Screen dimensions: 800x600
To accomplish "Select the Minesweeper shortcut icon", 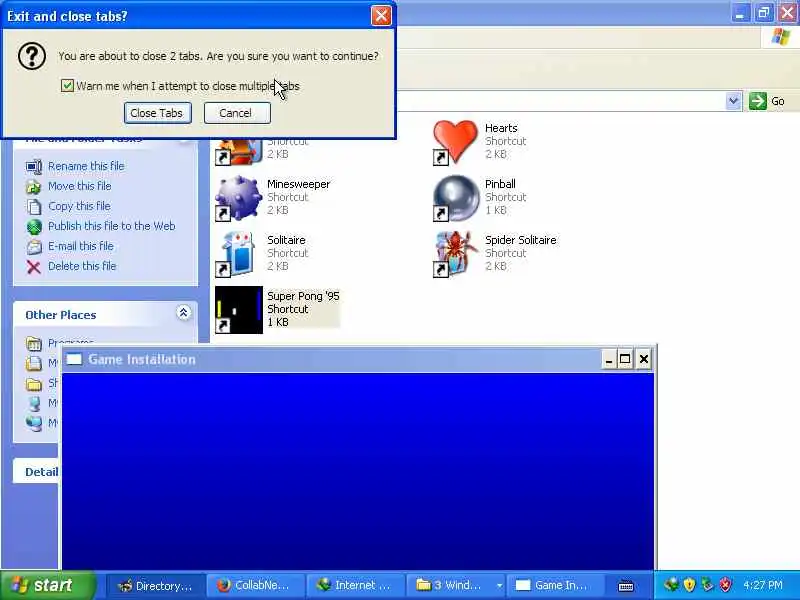I will 238,198.
